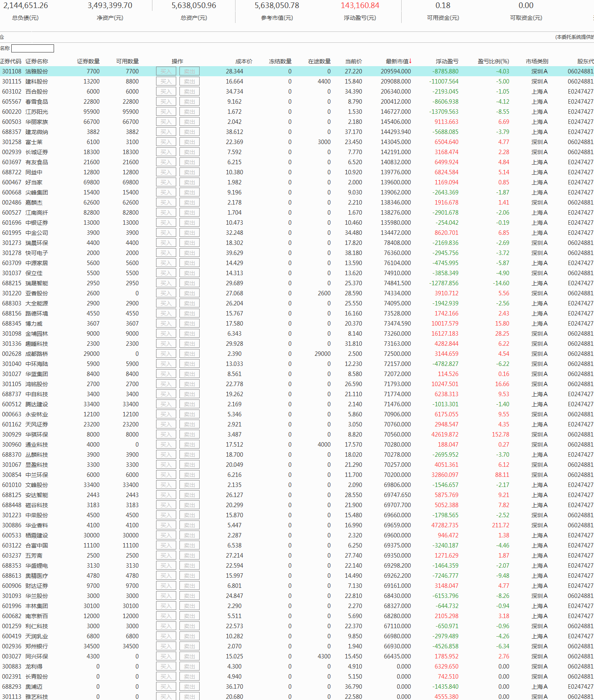The image size is (594, 700).
Task: Click 卖出 for stock 601010 文峰股份
Action: [x=190, y=485]
